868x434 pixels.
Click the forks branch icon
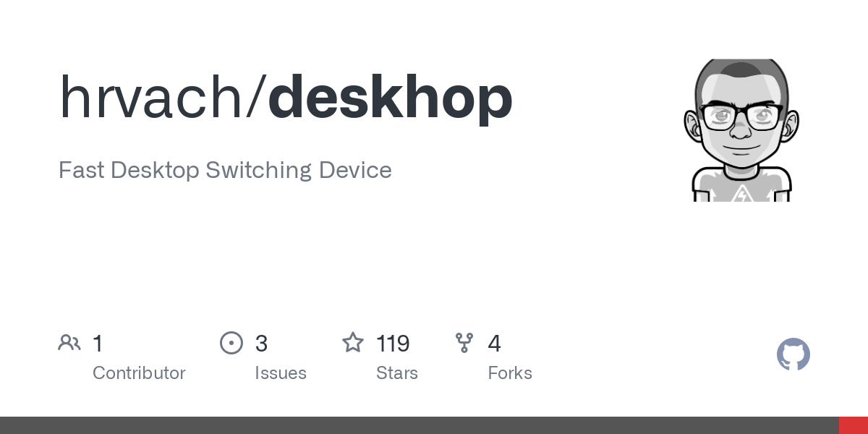click(464, 343)
